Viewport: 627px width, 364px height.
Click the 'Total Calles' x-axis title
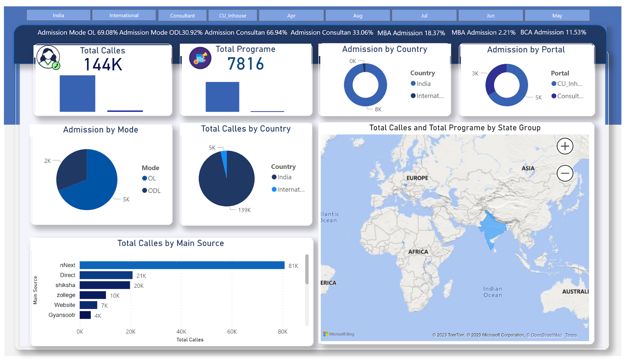pos(190,340)
